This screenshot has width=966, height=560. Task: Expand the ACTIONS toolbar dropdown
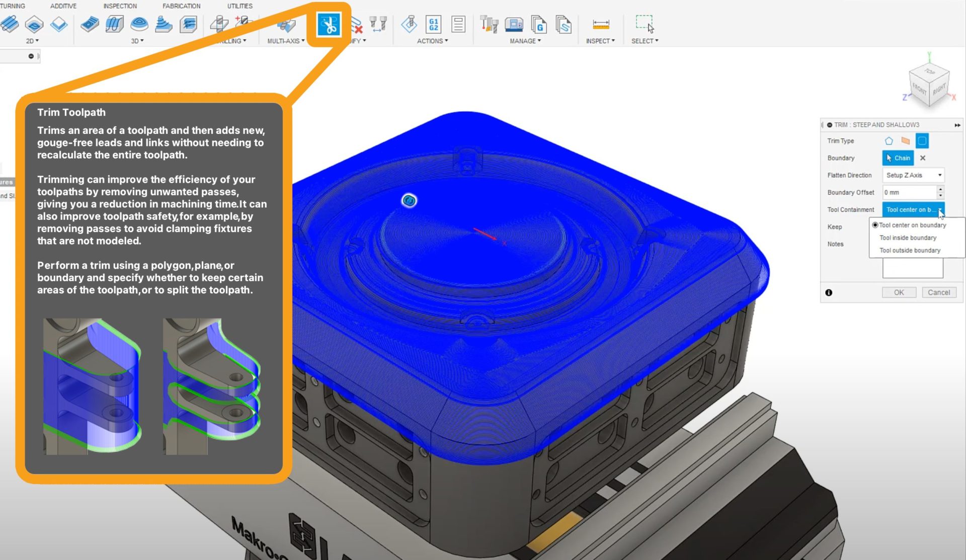coord(432,41)
